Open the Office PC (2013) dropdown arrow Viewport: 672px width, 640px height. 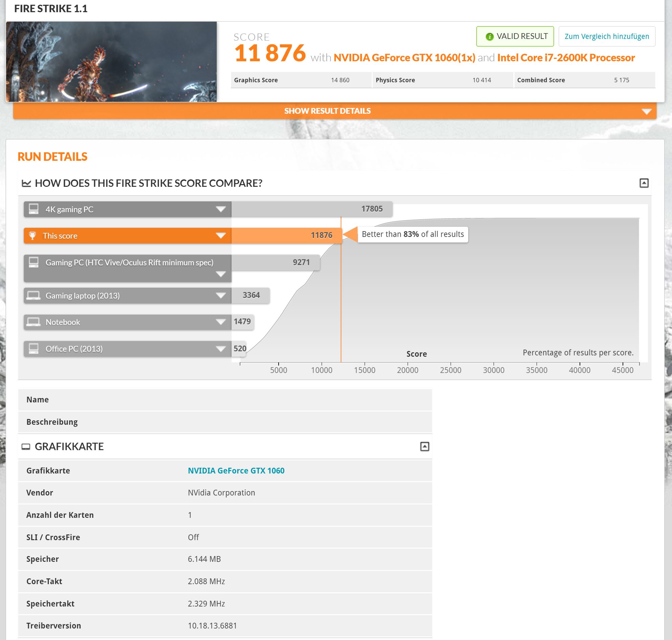pos(220,349)
